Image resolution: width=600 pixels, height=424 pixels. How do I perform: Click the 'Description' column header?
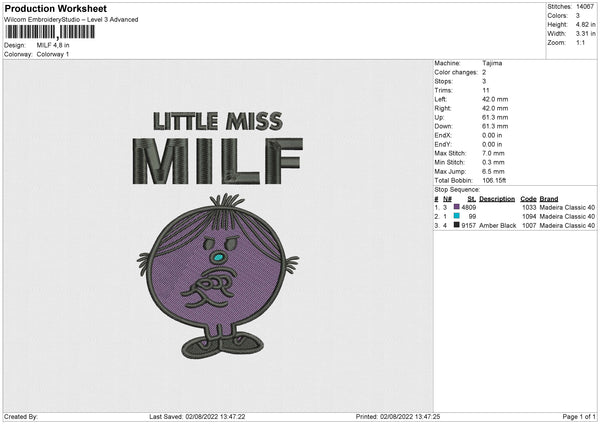pyautogui.click(x=497, y=199)
